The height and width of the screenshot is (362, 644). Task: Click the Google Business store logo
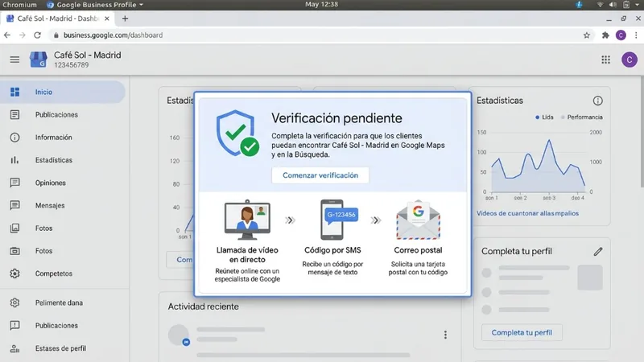click(x=38, y=60)
